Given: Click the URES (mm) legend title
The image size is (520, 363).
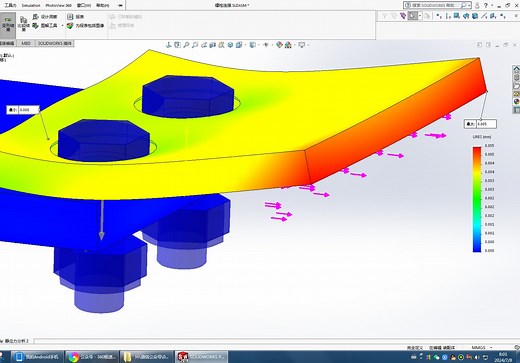Looking at the screenshot, I should (482, 137).
